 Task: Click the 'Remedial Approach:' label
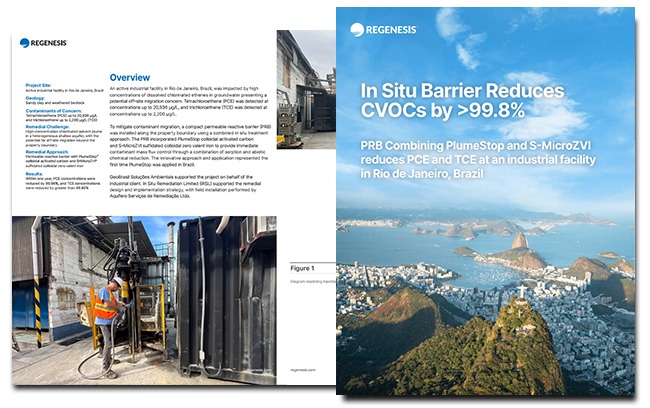47,152
